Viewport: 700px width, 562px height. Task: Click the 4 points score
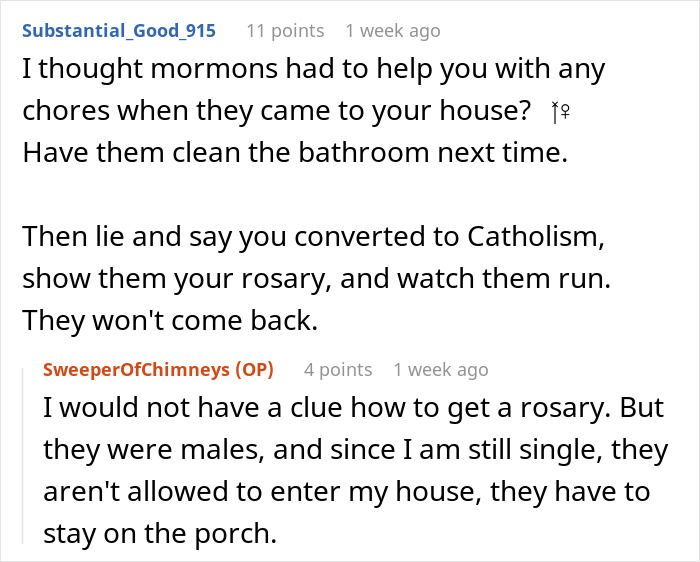click(338, 370)
